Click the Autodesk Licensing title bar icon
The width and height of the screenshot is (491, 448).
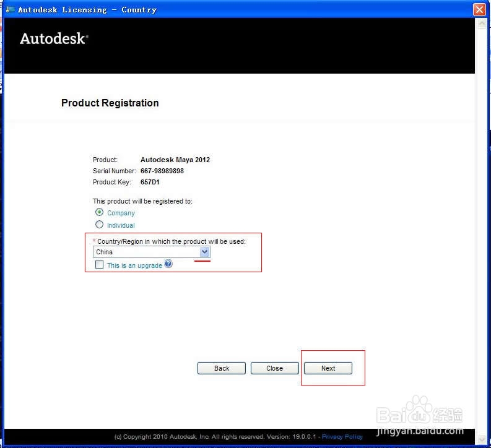10,10
